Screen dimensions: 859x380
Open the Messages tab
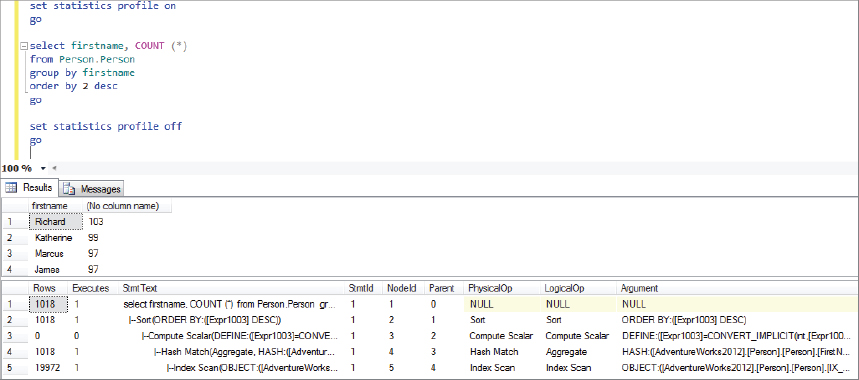coord(92,189)
